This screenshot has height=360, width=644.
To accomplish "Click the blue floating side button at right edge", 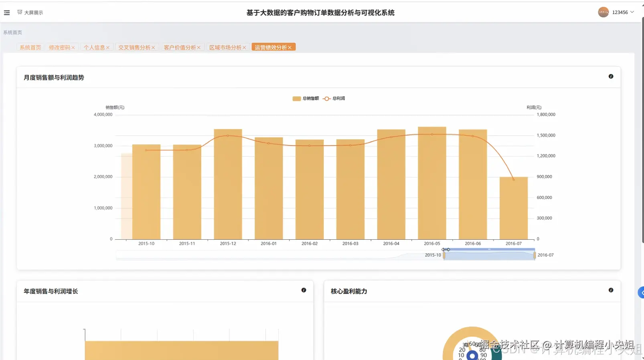I will point(641,293).
